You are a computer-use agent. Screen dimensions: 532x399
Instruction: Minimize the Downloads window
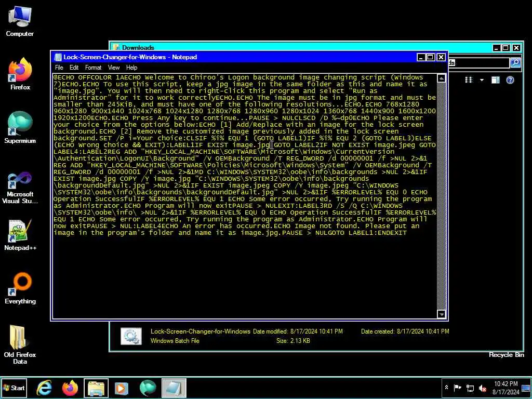point(496,48)
